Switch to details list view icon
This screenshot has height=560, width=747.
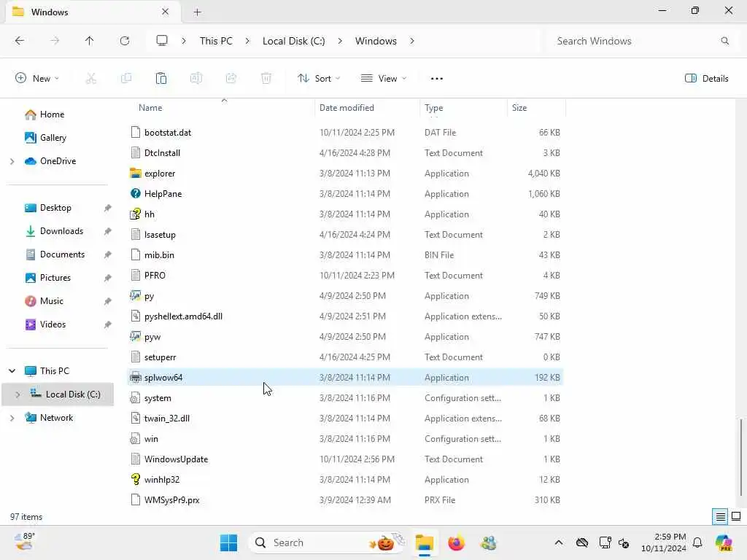(720, 517)
